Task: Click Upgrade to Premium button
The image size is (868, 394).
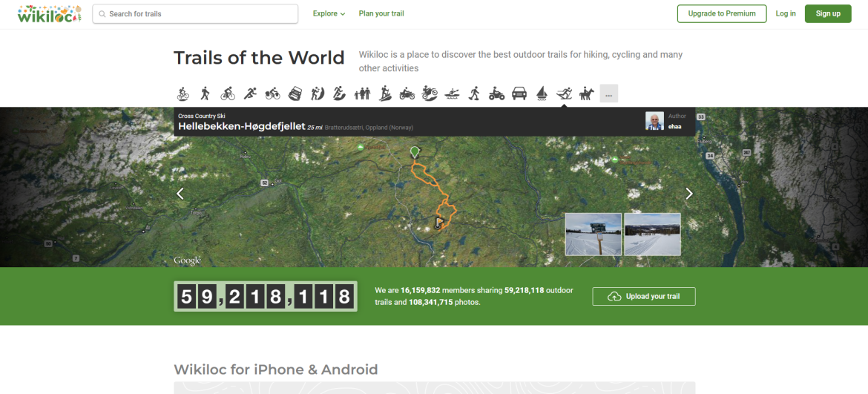Action: (722, 14)
